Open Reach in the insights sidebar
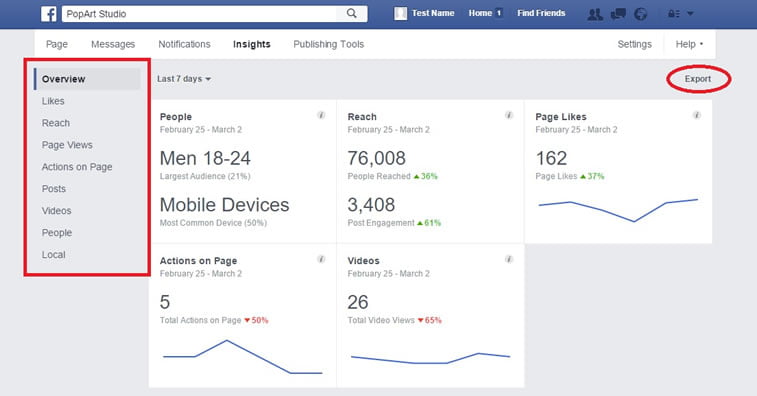Viewport: 757px width, 396px height. pyautogui.click(x=56, y=123)
